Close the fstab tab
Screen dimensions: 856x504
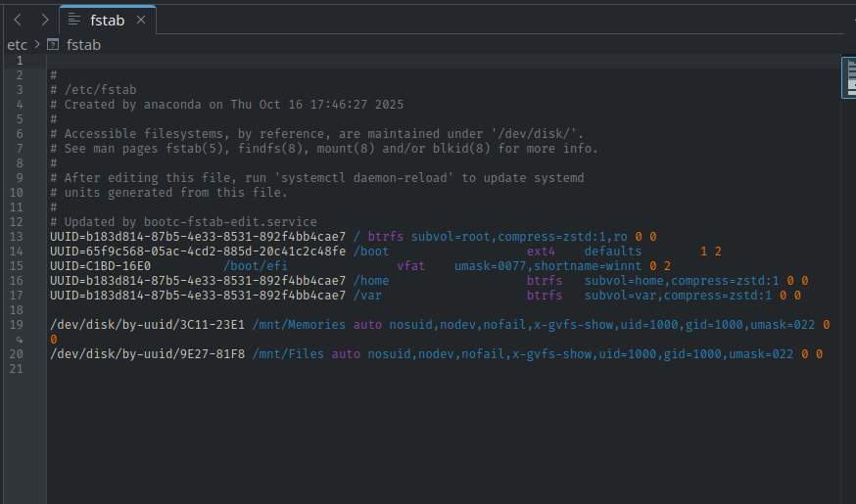pos(141,21)
